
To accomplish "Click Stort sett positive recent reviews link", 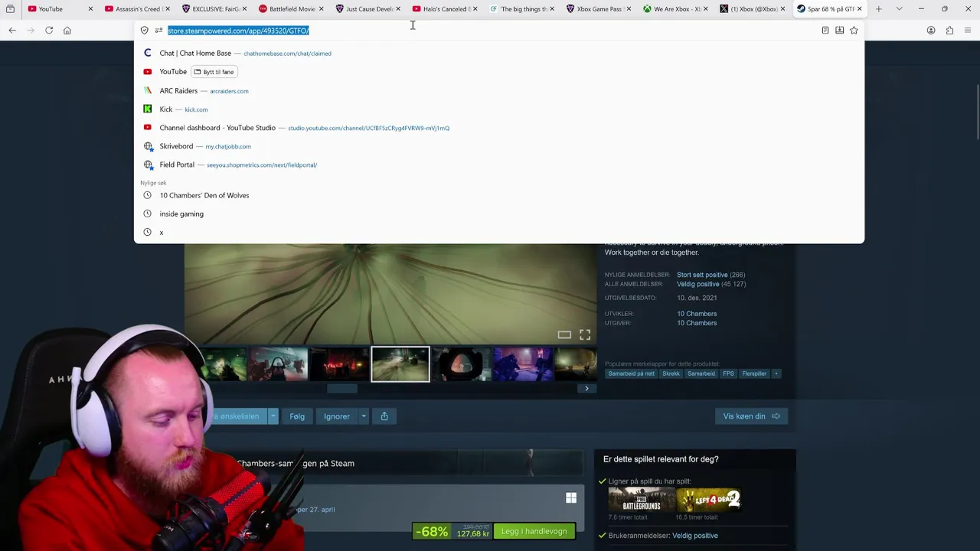I will click(x=702, y=275).
